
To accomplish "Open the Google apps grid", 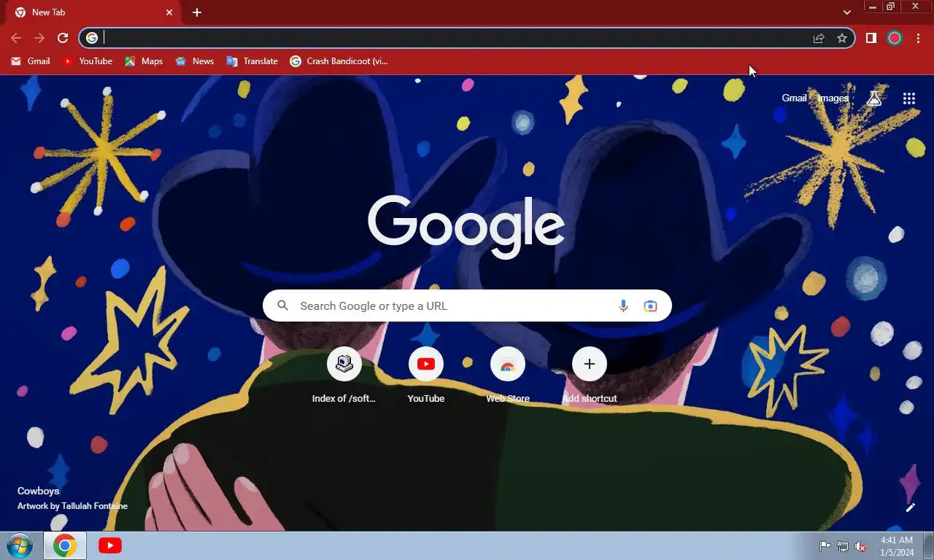I will 909,98.
